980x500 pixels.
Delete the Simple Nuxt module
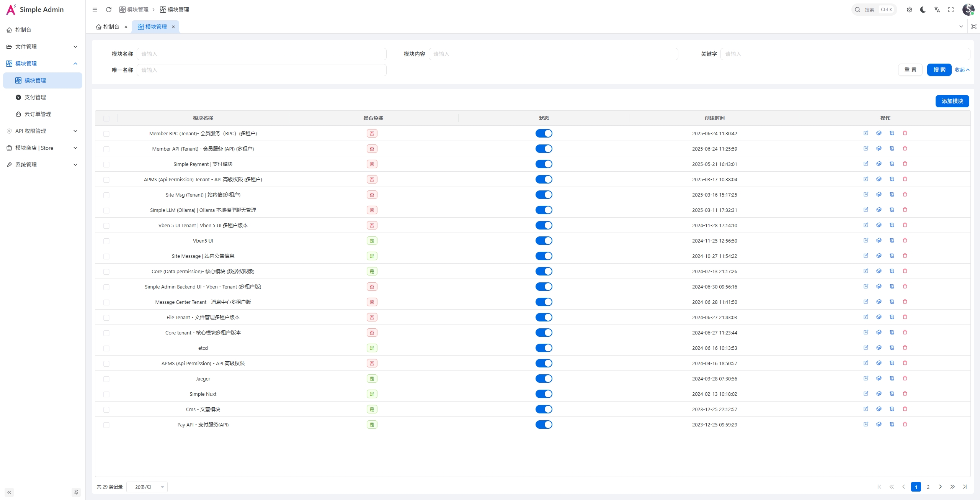pos(905,393)
